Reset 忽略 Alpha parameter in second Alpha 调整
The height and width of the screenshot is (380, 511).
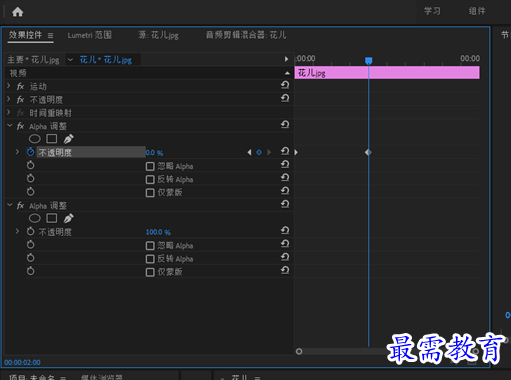285,244
